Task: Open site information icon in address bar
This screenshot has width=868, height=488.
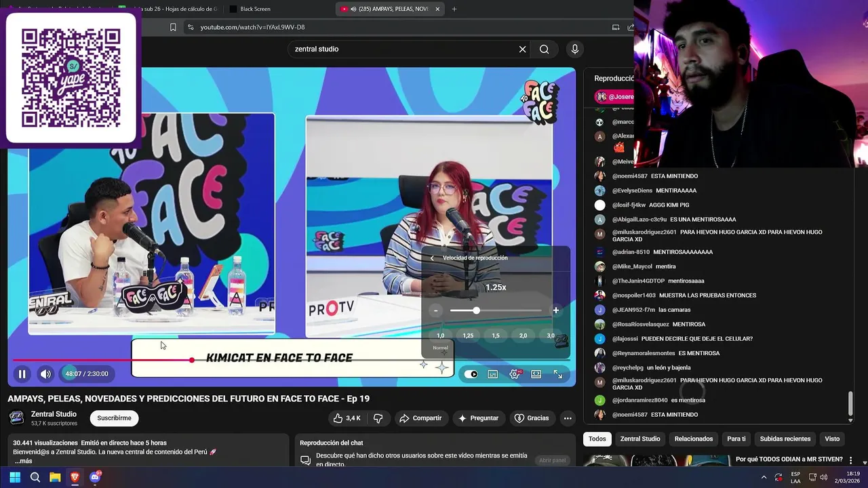Action: pos(191,27)
